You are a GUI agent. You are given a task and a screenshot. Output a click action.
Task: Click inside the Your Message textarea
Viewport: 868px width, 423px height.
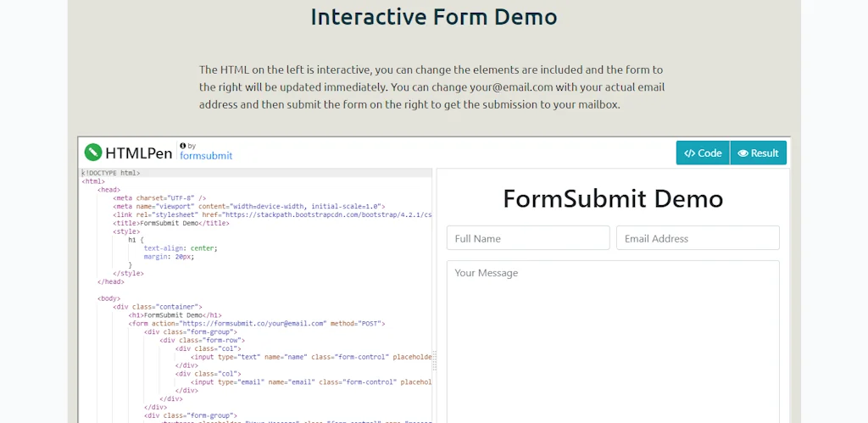613,342
